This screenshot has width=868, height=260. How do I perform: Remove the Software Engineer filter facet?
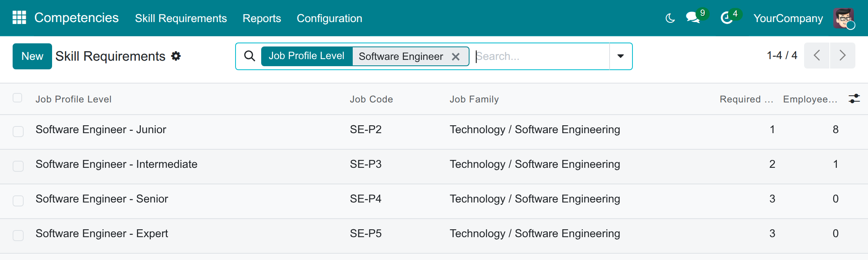tap(456, 57)
